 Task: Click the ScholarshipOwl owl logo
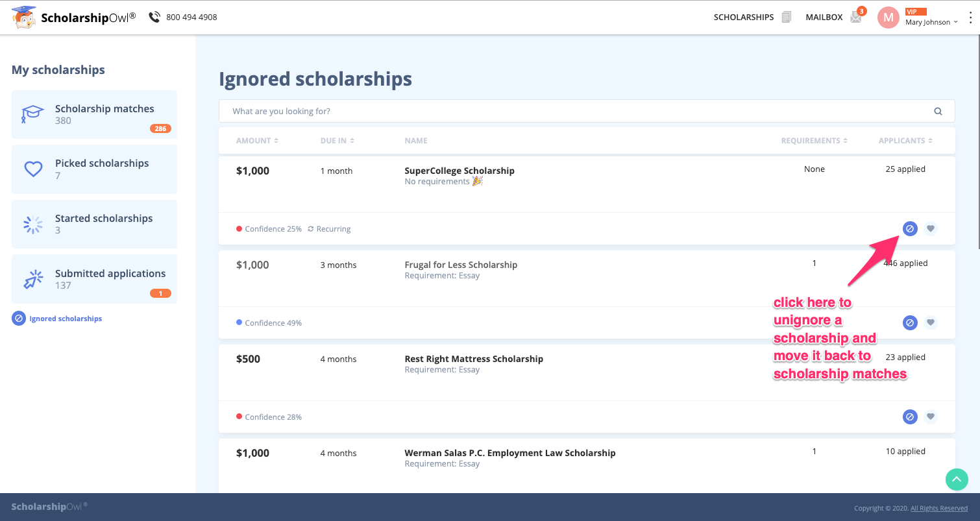[x=24, y=18]
